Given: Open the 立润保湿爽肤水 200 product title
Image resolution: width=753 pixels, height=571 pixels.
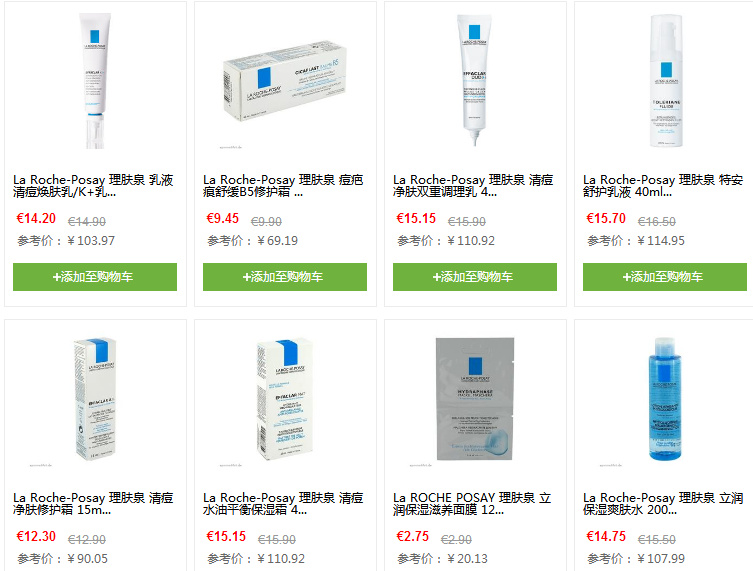Looking at the screenshot, I should point(663,504).
